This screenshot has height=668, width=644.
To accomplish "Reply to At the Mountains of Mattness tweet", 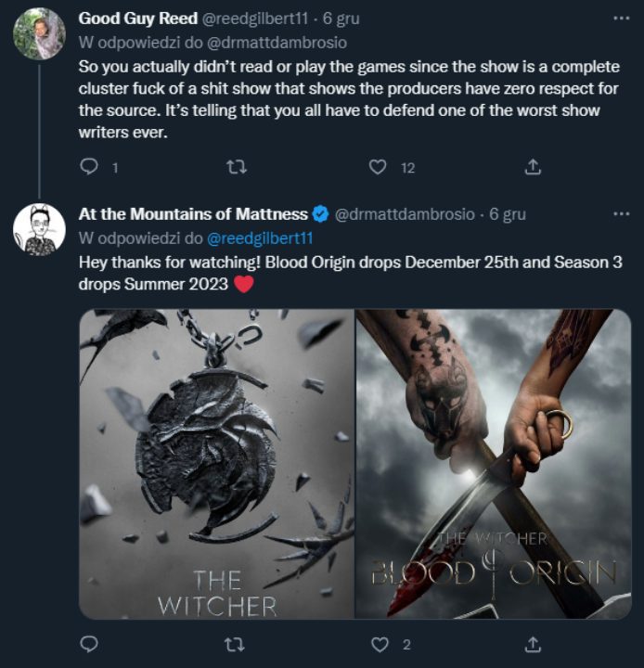I will pyautogui.click(x=89, y=643).
